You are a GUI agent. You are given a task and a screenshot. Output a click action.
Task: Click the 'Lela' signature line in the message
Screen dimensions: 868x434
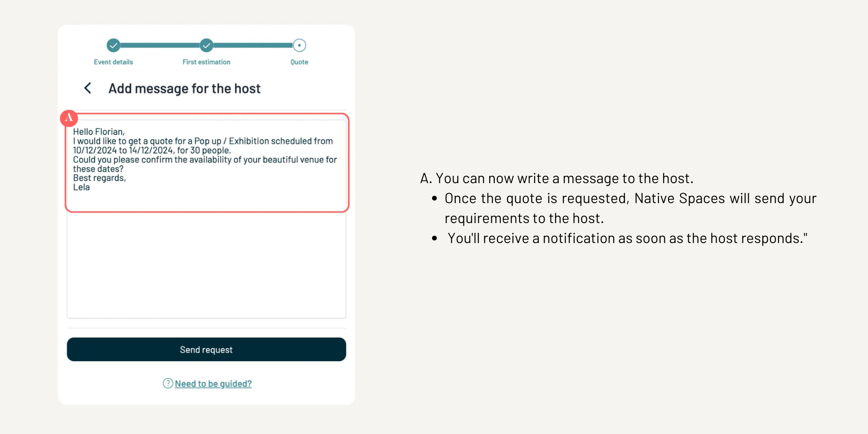(82, 187)
